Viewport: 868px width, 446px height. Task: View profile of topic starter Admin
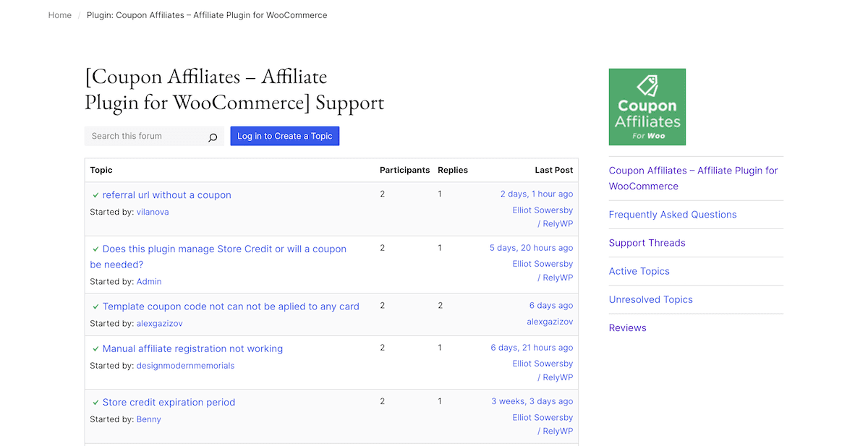[149, 281]
